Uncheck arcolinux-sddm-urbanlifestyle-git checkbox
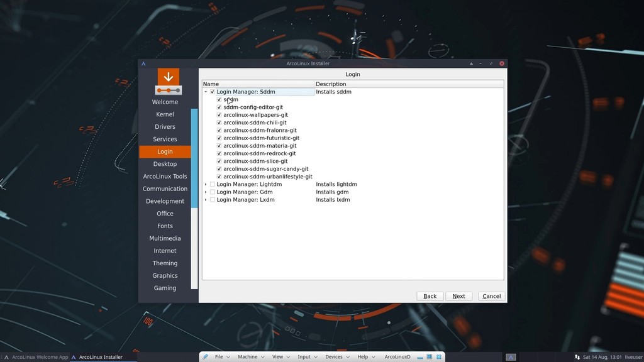This screenshot has height=362, width=644. click(x=219, y=177)
